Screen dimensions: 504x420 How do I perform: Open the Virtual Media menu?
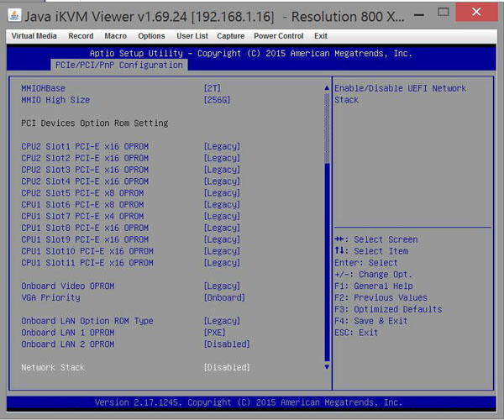click(x=34, y=36)
